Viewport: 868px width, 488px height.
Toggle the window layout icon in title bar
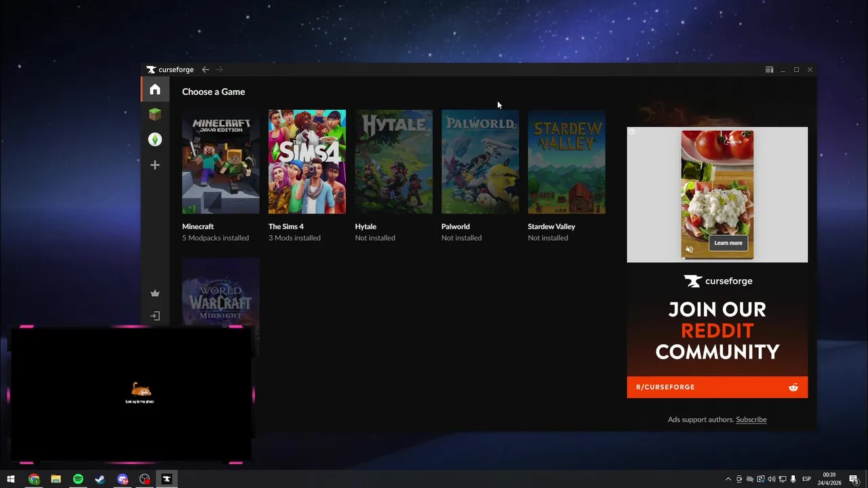coord(769,70)
